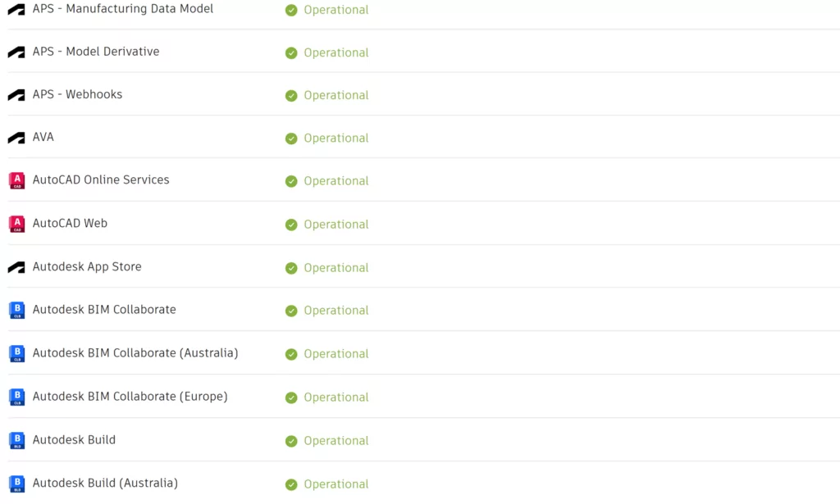
Task: Open the Autodesk BIM Collaborate (Australia) service entry
Action: [135, 353]
